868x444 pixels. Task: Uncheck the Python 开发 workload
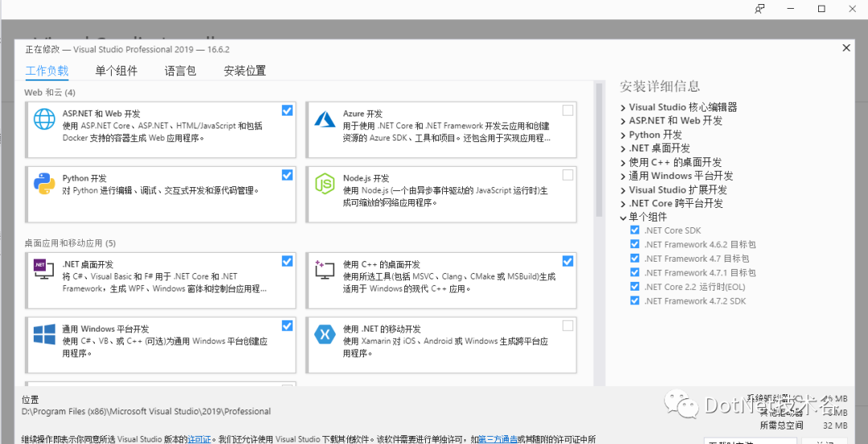coord(287,175)
